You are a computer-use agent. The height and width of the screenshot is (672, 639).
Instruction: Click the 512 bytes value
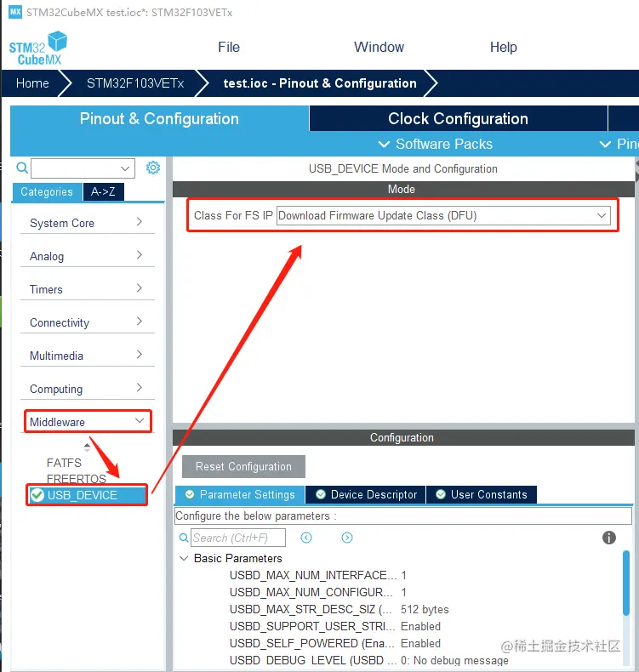coord(425,609)
